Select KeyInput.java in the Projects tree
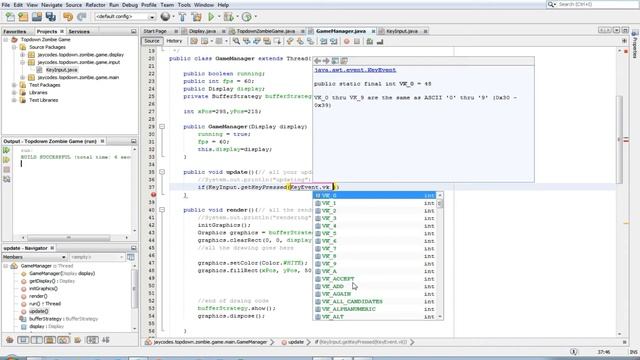The height and width of the screenshot is (360, 640). click(61, 70)
